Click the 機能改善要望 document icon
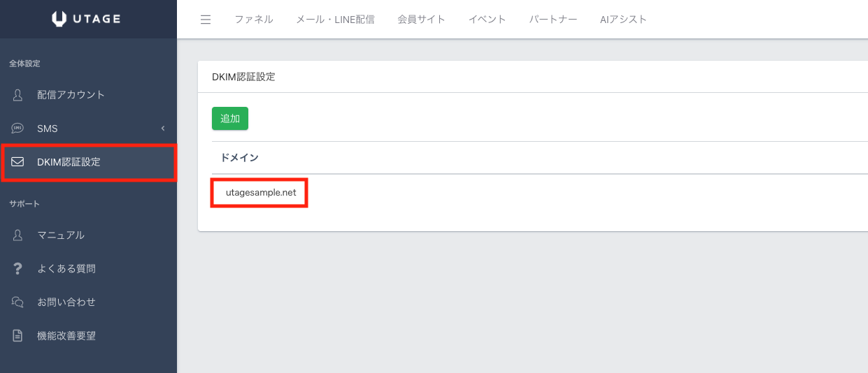868x373 pixels. point(18,336)
